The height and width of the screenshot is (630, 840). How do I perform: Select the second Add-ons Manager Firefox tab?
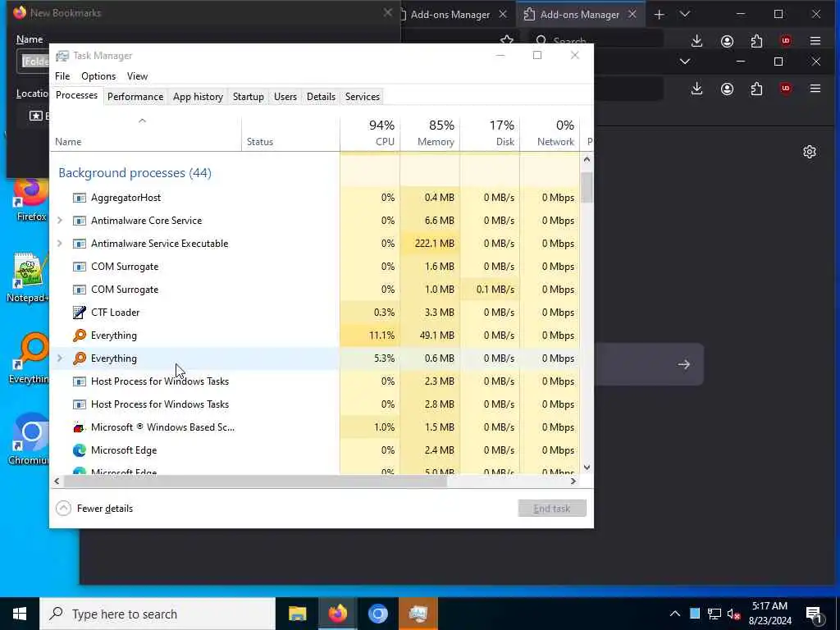(580, 15)
